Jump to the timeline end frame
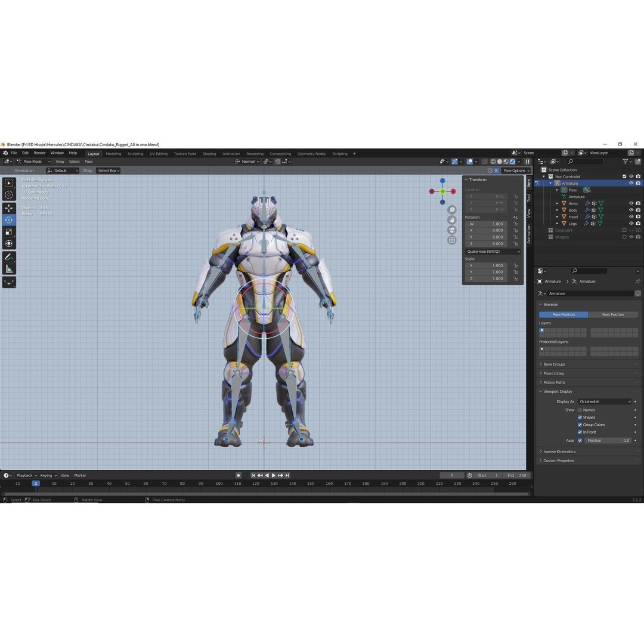Viewport: 644px width, 644px height. pos(287,475)
